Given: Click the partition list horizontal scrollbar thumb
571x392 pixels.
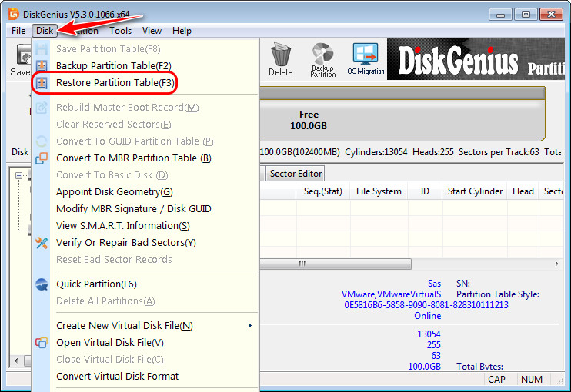Looking at the screenshot, I should (336, 264).
